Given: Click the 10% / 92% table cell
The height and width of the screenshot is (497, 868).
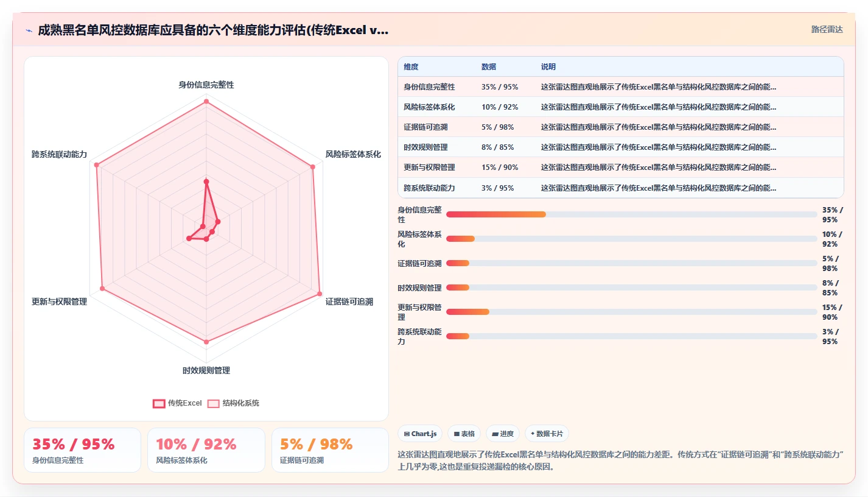Looking at the screenshot, I should click(x=500, y=107).
